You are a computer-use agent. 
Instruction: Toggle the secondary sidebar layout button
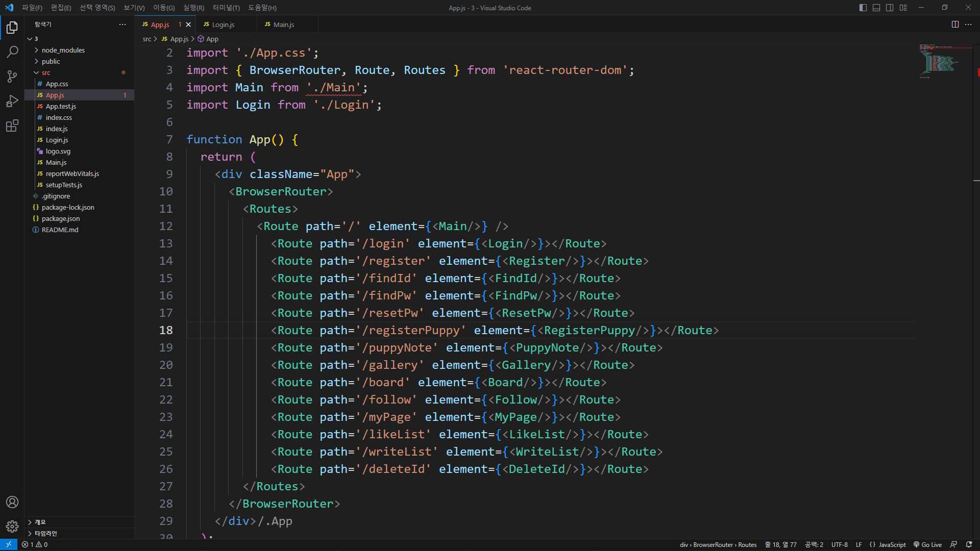point(890,8)
